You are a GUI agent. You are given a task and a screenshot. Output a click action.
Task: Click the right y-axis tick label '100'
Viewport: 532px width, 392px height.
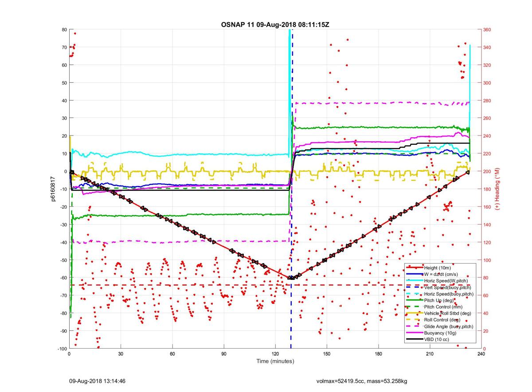[488, 260]
